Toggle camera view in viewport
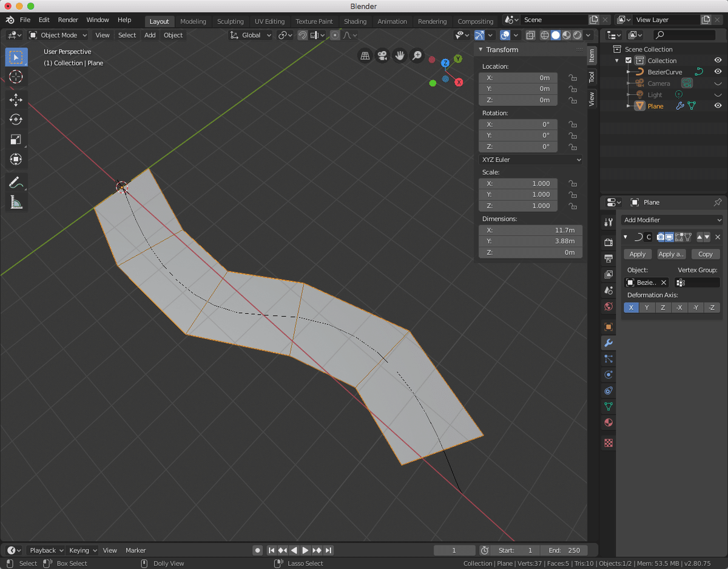 point(382,56)
